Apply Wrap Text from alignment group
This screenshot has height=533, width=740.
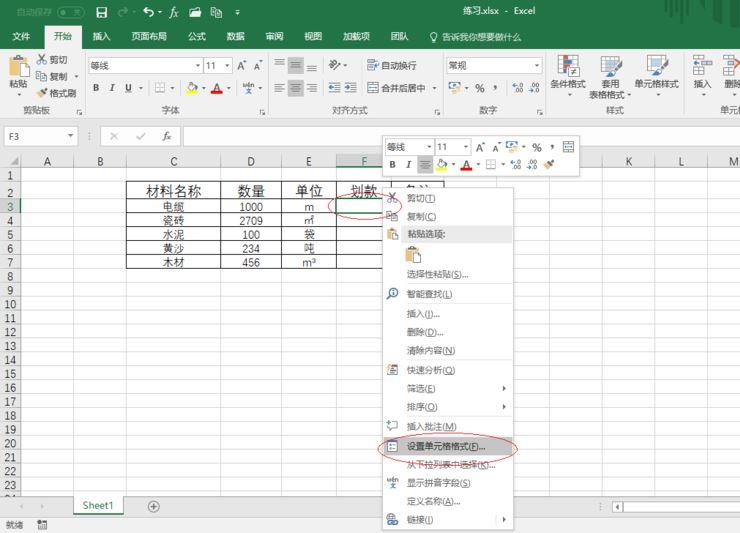coord(391,66)
